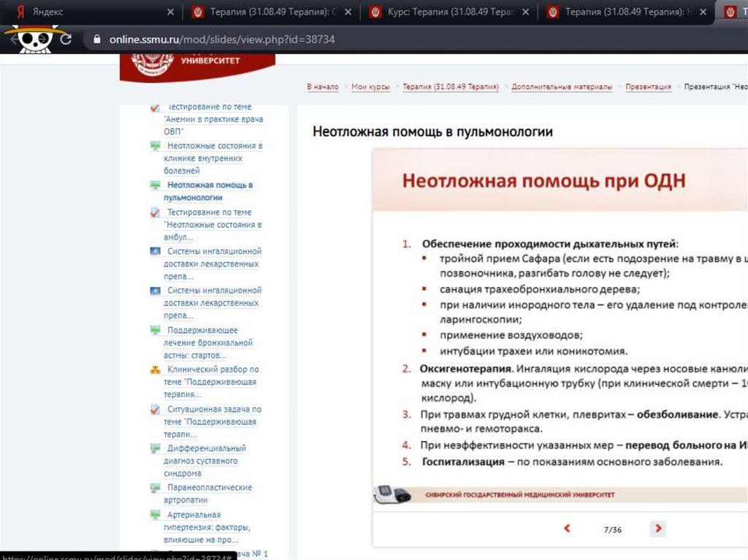Click the Яндекс favicon in first tab
Viewport: 748px width, 560px height.
pyautogui.click(x=20, y=12)
